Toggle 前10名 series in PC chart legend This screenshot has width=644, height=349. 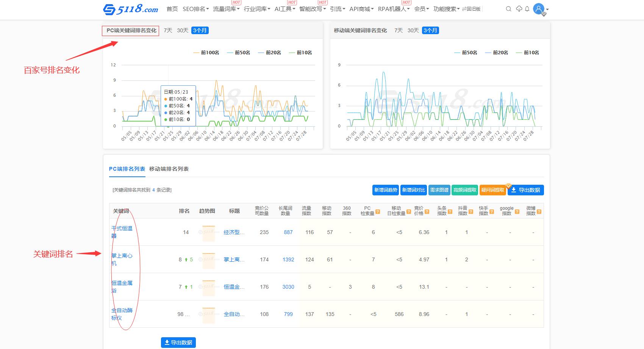coord(300,53)
